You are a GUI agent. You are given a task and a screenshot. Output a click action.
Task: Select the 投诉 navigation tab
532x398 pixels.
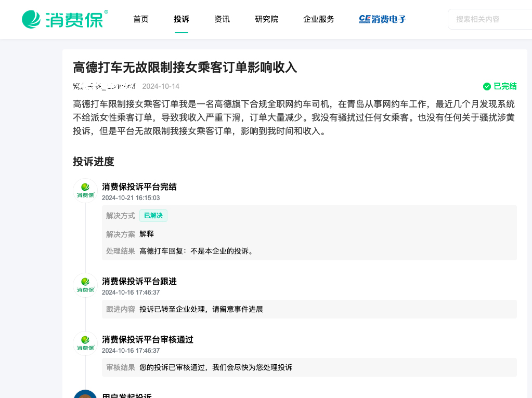click(181, 19)
